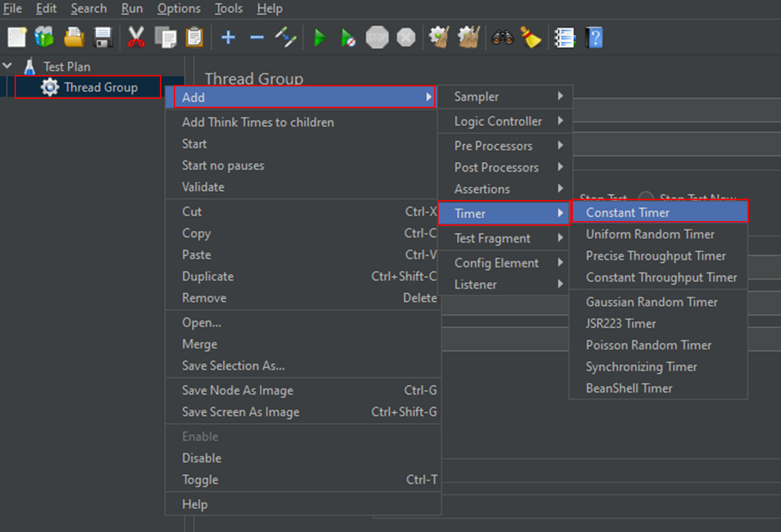The height and width of the screenshot is (532, 781).
Task: Collapse the Test Plan tree node
Action: coord(7,66)
